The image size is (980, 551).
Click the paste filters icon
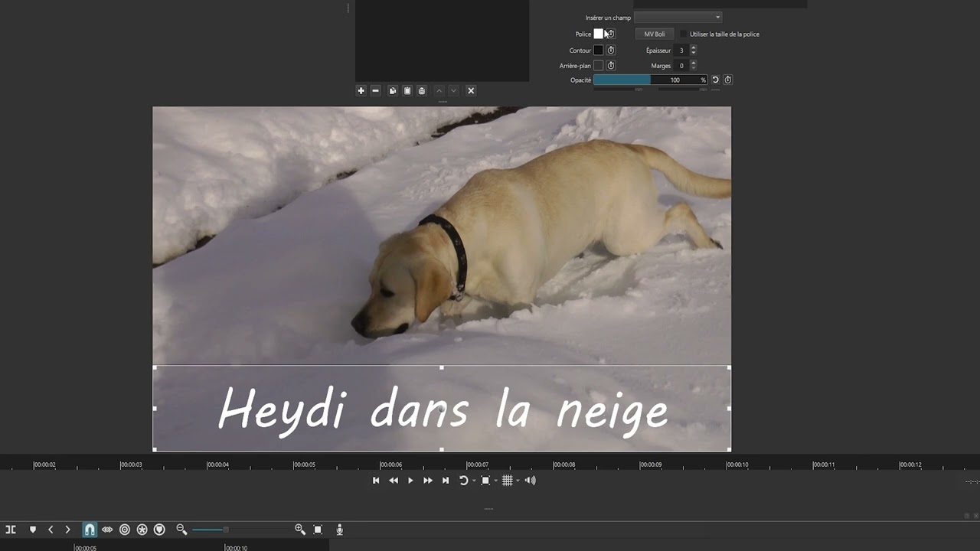407,90
